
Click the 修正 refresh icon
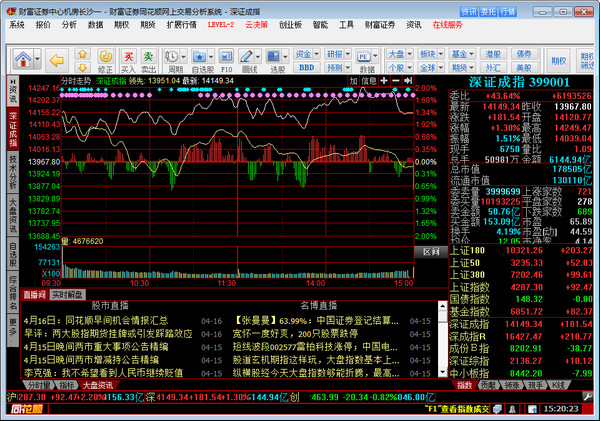(105, 57)
